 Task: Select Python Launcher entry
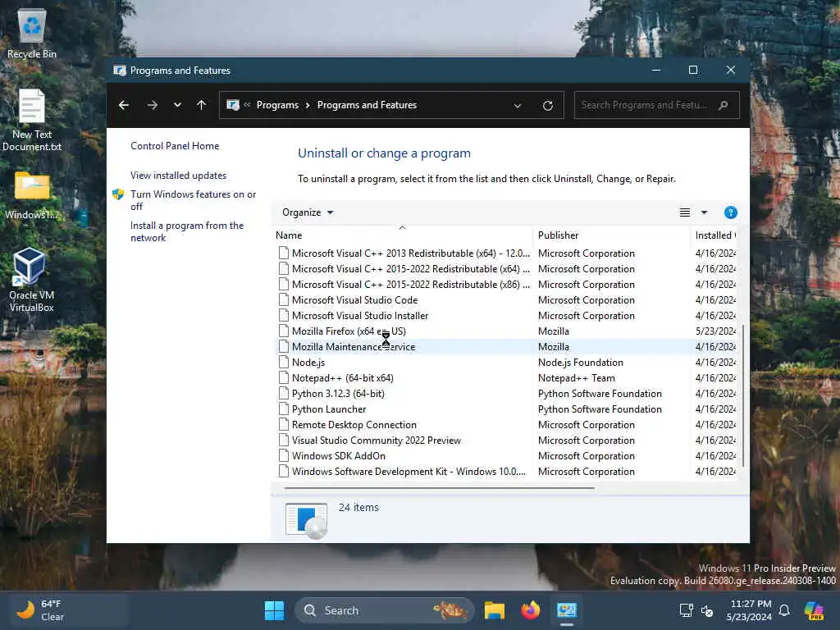coord(506,409)
